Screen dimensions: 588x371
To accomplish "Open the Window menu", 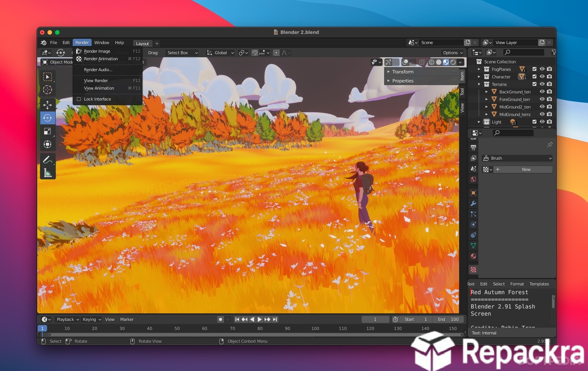I will click(101, 43).
